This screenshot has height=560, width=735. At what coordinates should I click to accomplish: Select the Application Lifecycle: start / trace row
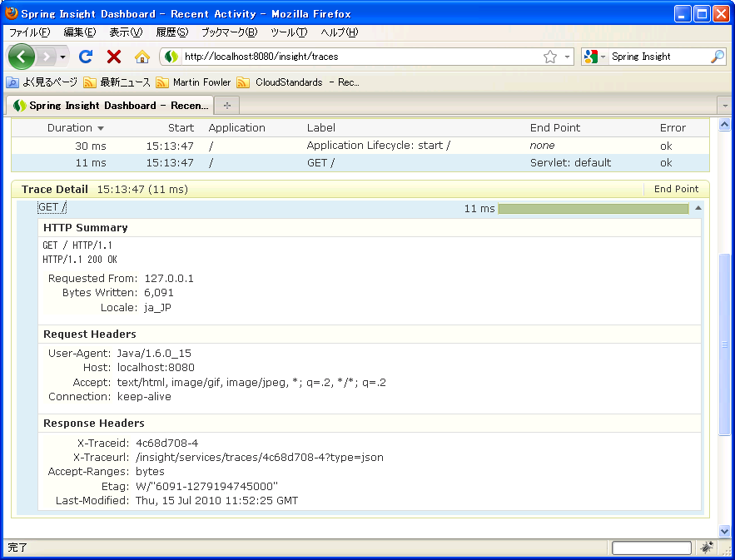click(360, 146)
